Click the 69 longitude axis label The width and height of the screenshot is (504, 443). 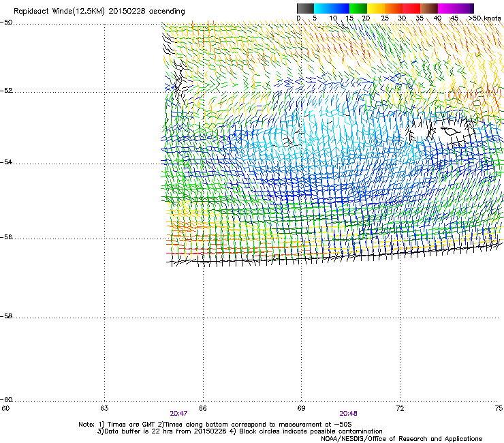point(301,408)
